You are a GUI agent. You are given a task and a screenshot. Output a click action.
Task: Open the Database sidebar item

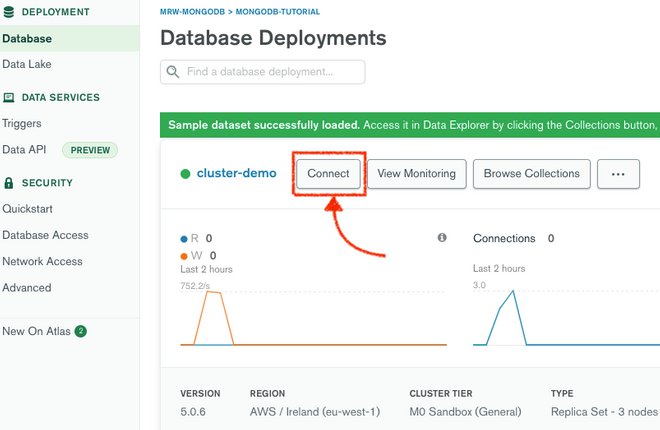pyautogui.click(x=27, y=39)
